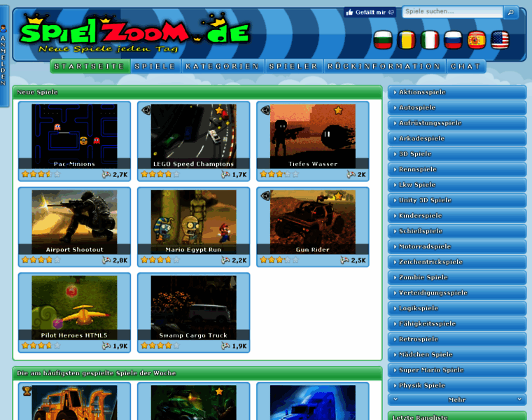Open the Chat menu tab
The height and width of the screenshot is (420, 532).
465,66
